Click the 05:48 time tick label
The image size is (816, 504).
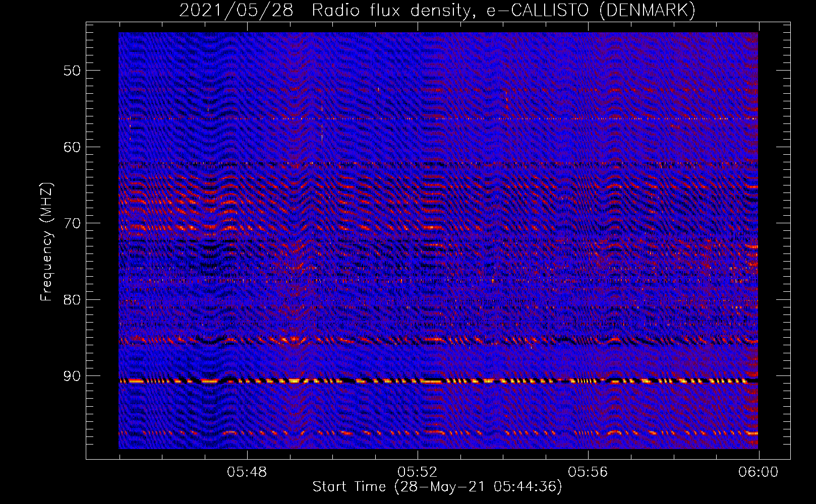tap(247, 472)
